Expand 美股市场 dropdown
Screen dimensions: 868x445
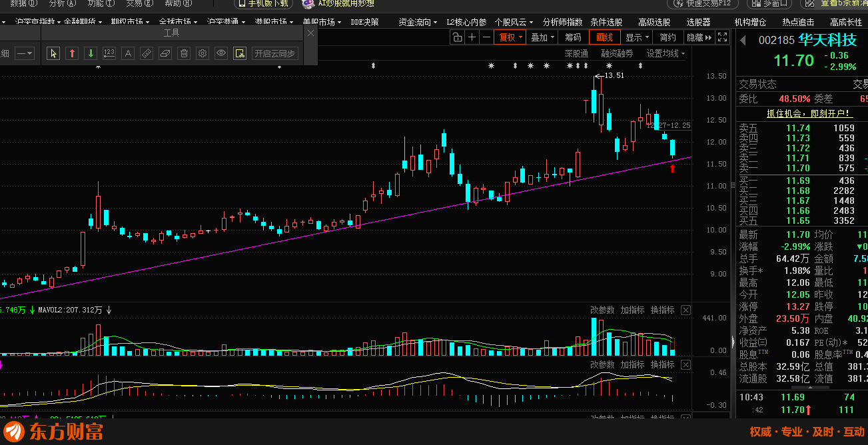pyautogui.click(x=322, y=22)
